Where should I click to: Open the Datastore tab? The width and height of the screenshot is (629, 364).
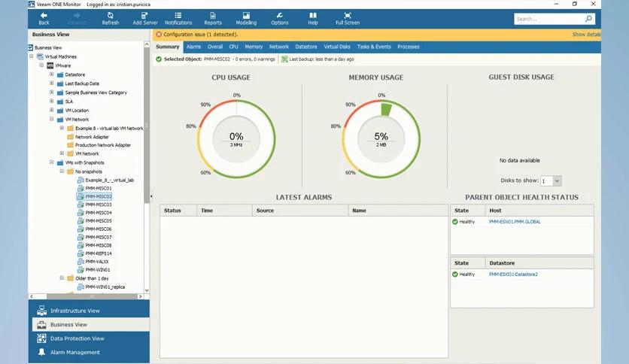(306, 47)
